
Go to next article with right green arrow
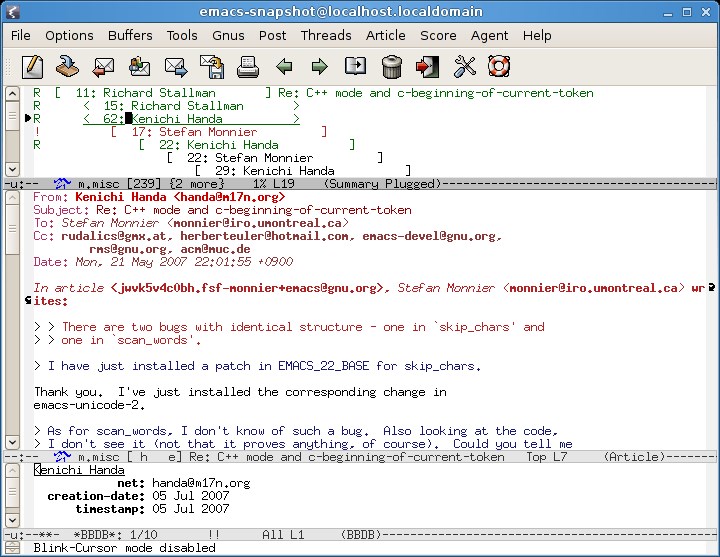point(320,67)
